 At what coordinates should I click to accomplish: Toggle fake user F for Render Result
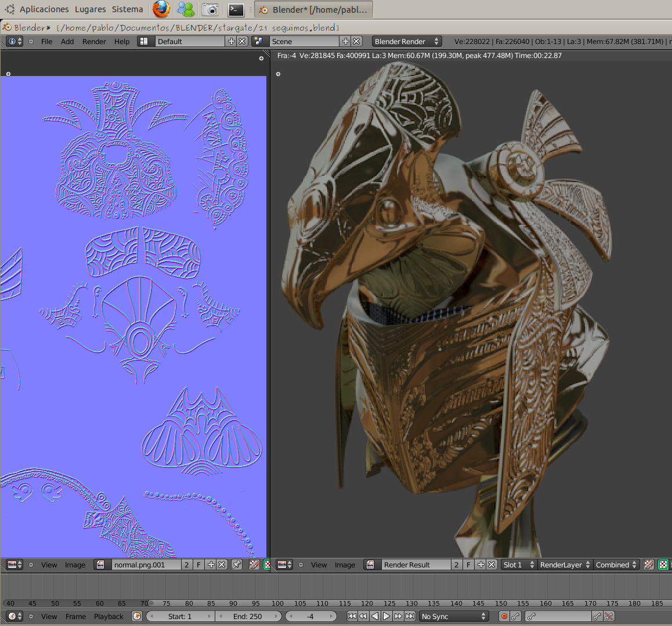tap(468, 565)
